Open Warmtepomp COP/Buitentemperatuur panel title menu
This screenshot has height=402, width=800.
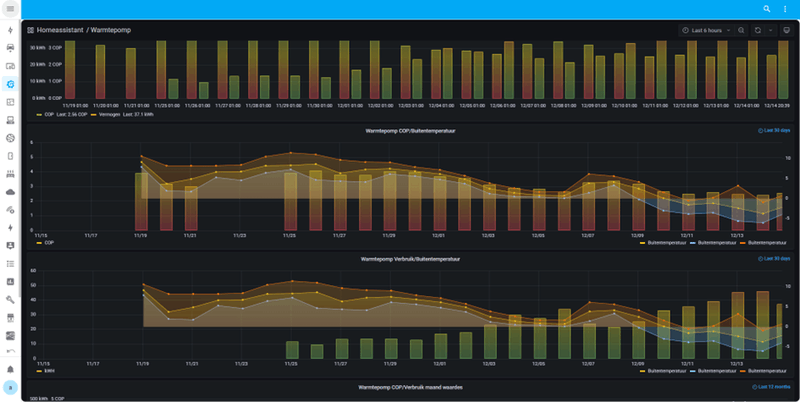pyautogui.click(x=410, y=131)
